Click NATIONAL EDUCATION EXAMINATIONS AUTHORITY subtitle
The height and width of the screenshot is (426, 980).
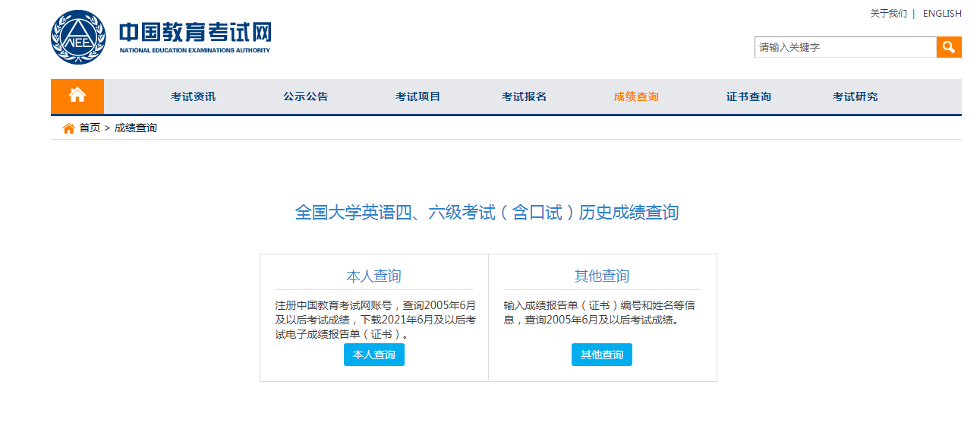coord(194,51)
